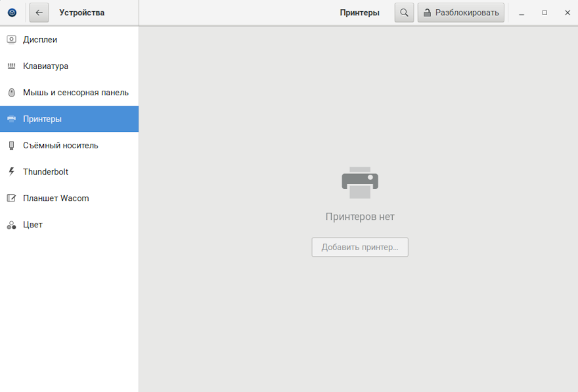
Task: Click the tablet icon beside Планшет Wacom
Action: tap(11, 198)
